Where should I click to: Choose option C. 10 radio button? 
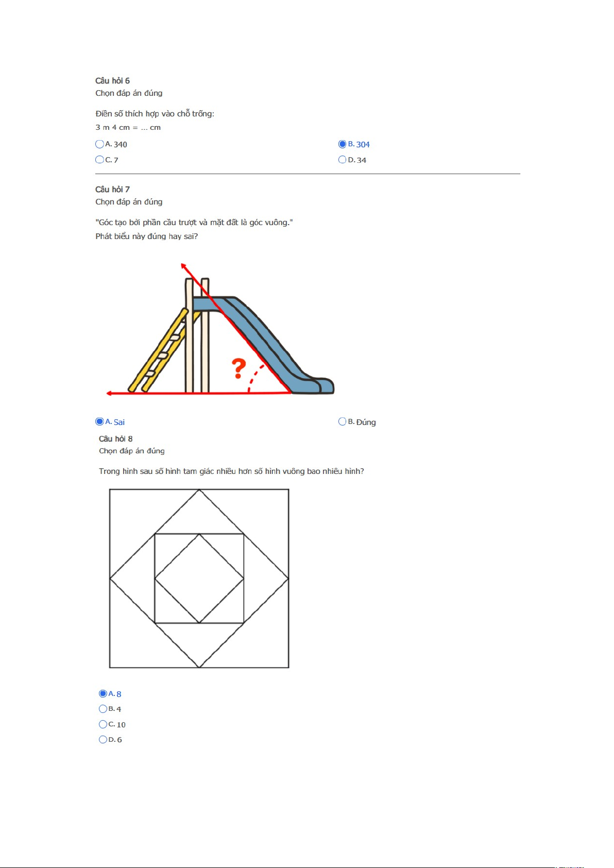pos(103,724)
